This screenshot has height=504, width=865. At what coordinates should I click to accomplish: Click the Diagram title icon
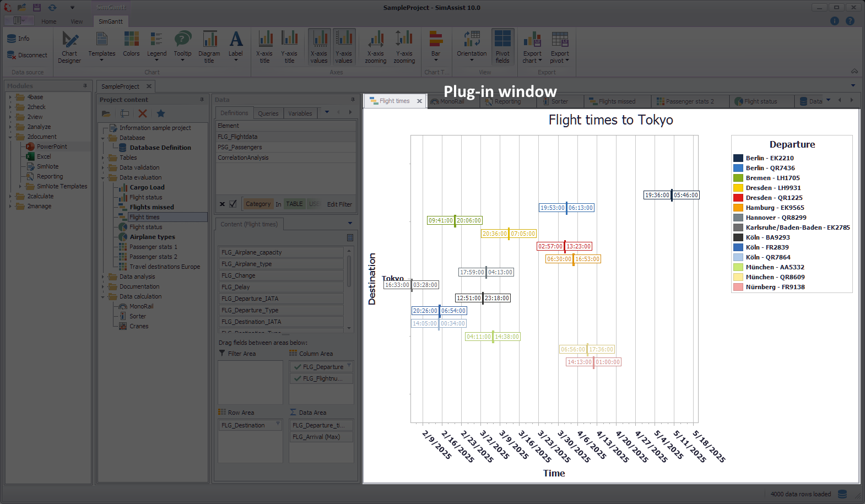209,46
